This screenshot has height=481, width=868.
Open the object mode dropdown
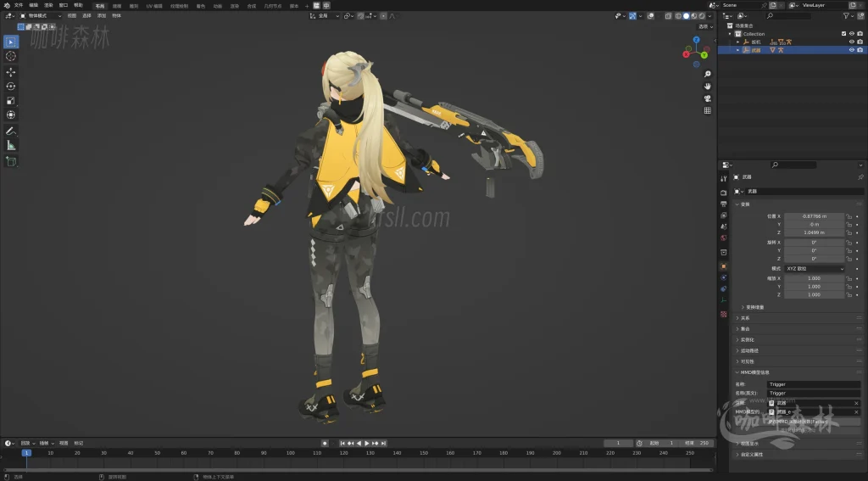[x=41, y=16]
